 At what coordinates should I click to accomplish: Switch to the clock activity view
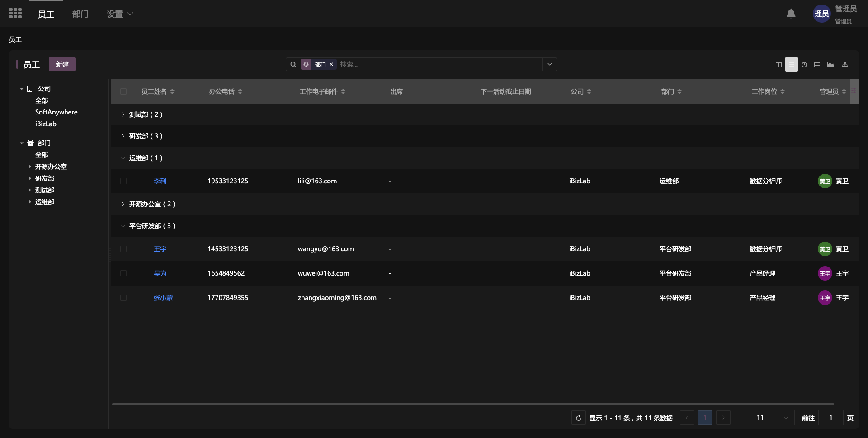click(x=804, y=65)
